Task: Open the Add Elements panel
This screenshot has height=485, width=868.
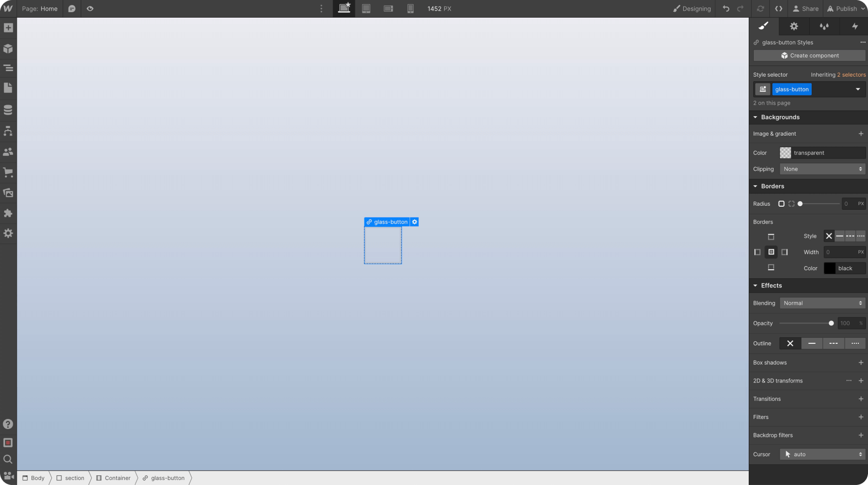Action: (x=8, y=27)
